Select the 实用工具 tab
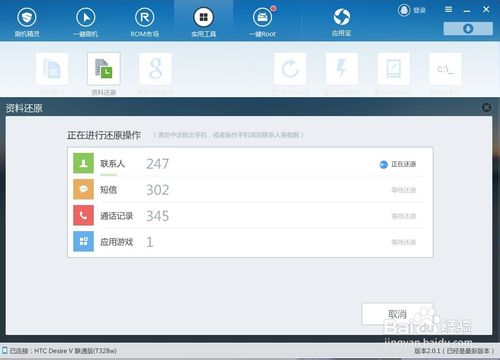This screenshot has height=360, width=500. tap(203, 22)
